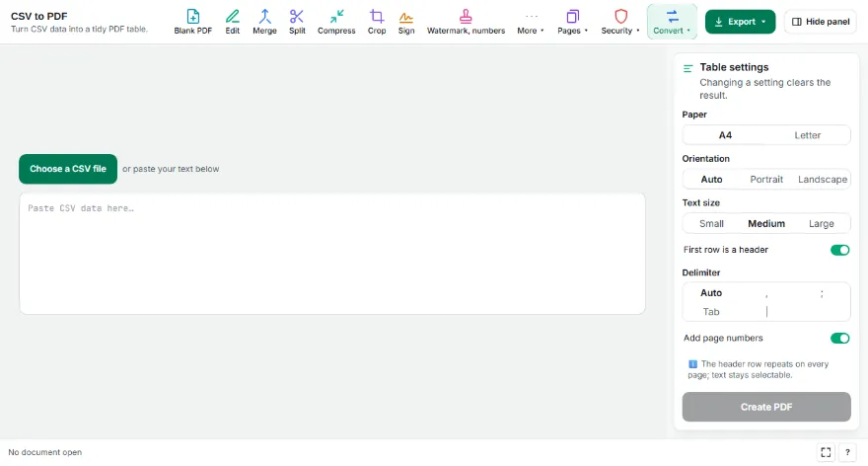Expand the Pages dropdown
Image resolution: width=868 pixels, height=466 pixels.
click(x=572, y=22)
